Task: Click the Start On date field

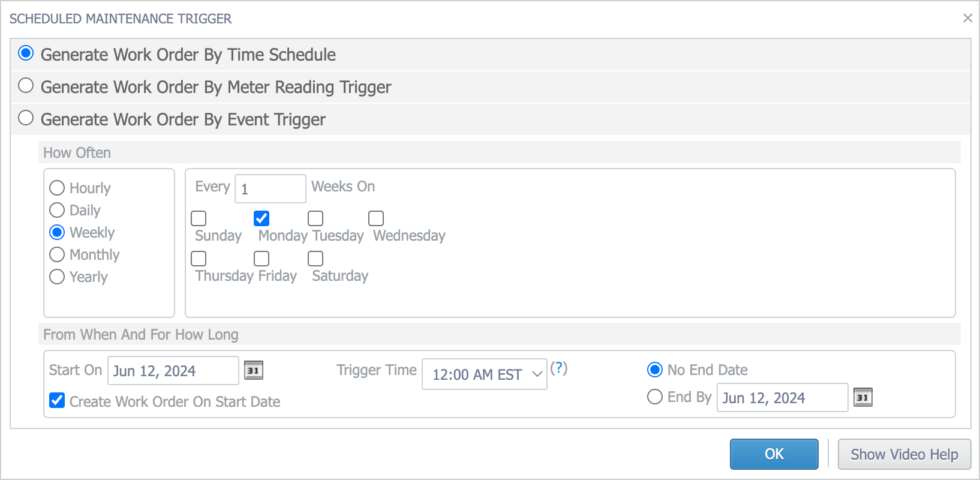Action: click(173, 371)
